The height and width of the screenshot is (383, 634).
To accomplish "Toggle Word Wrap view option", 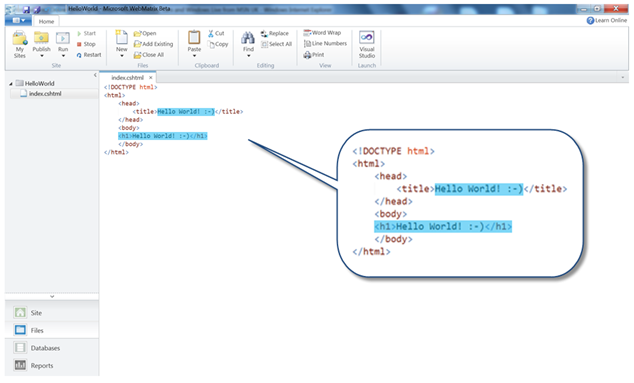I will click(322, 32).
